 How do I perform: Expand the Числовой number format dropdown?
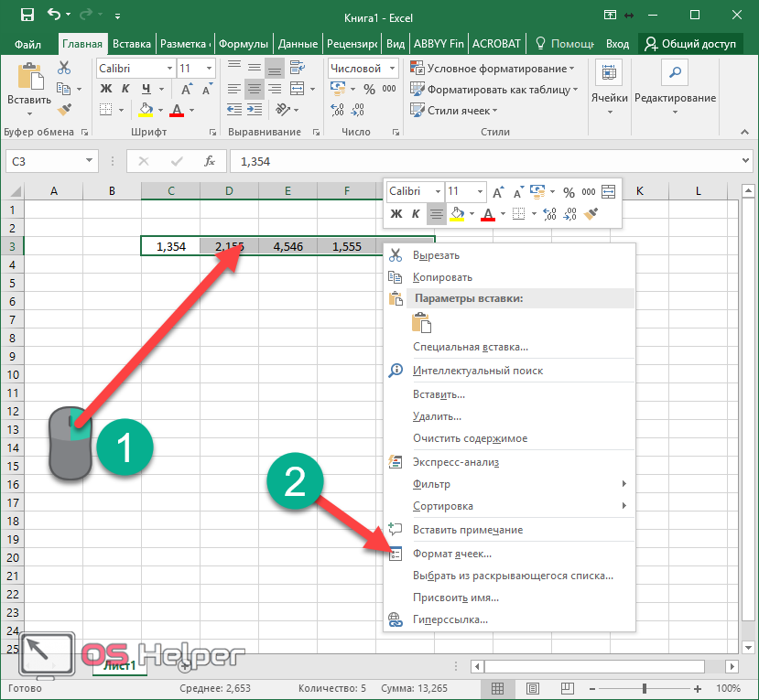coord(392,69)
